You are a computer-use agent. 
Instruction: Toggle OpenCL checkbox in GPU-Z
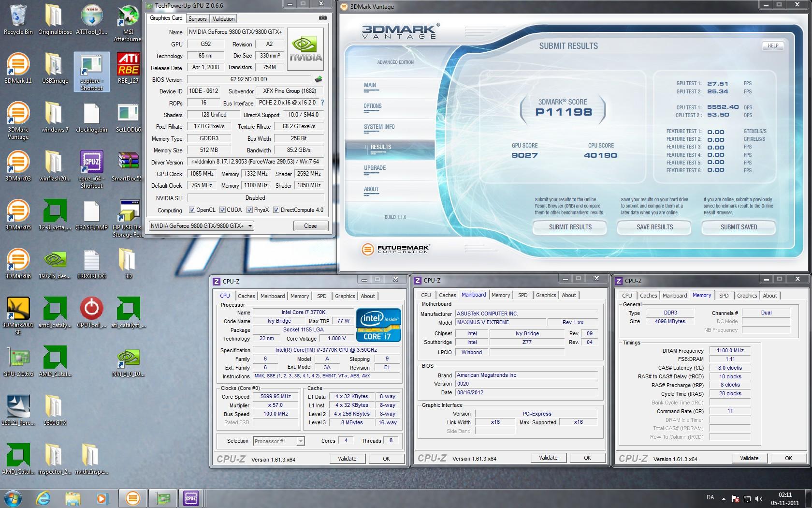tap(192, 210)
